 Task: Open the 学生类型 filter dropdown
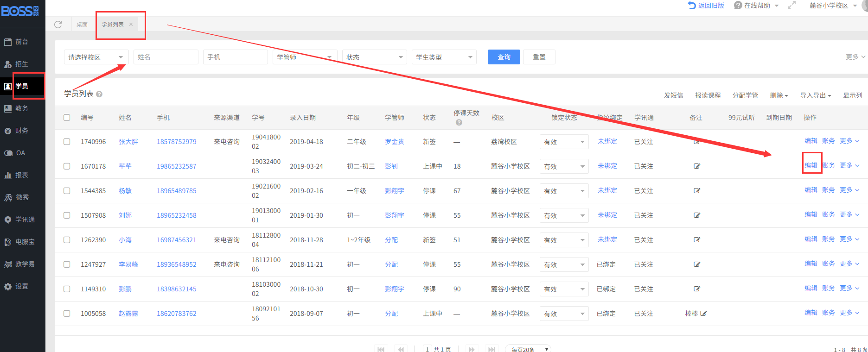(x=444, y=57)
